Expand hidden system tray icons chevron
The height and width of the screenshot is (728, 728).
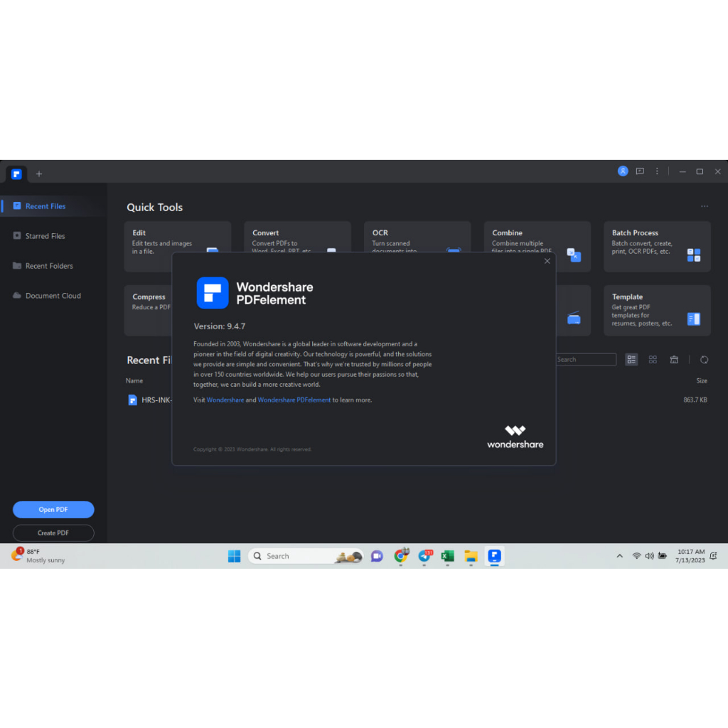coord(619,556)
